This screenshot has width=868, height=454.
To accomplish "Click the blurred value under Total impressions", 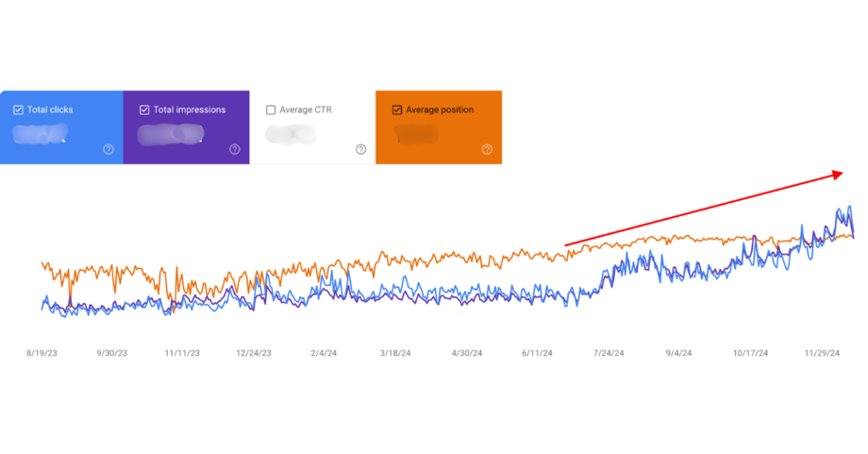I will click(x=170, y=133).
